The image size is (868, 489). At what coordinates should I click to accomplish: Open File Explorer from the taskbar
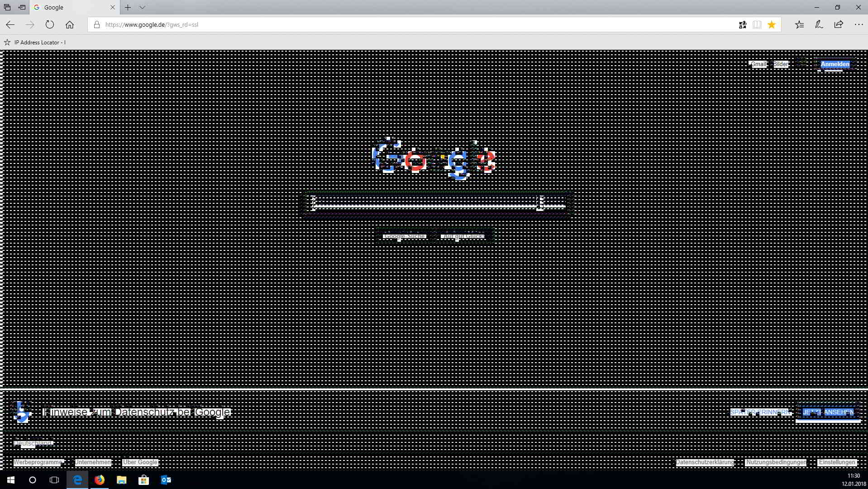tap(122, 480)
